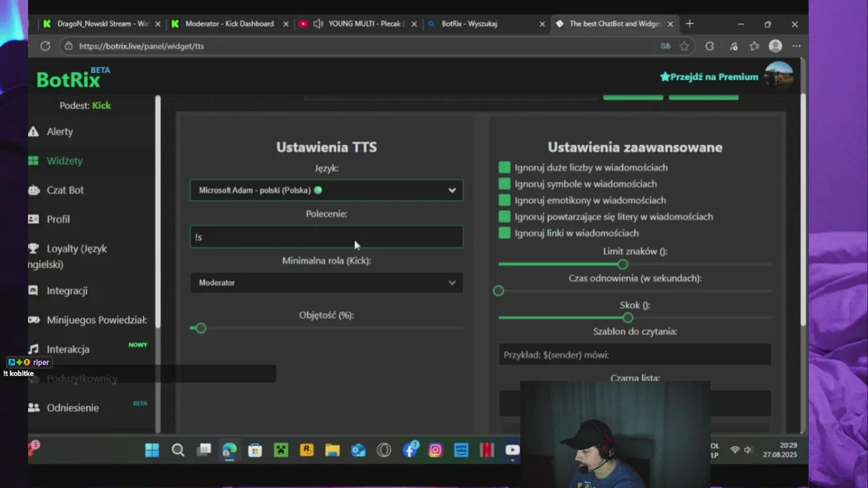Open Windows taskbar search
Image resolution: width=868 pixels, height=488 pixels.
coord(178,450)
